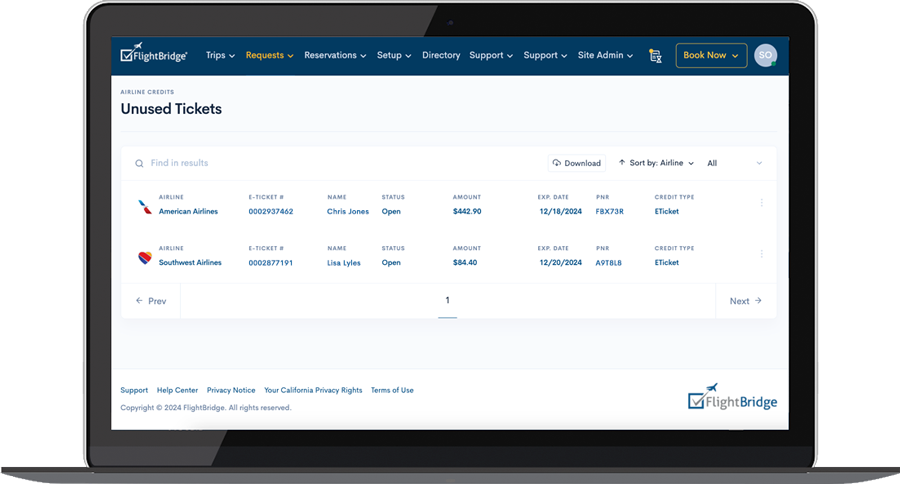Go to the Next page
This screenshot has height=484, width=900.
coord(745,301)
